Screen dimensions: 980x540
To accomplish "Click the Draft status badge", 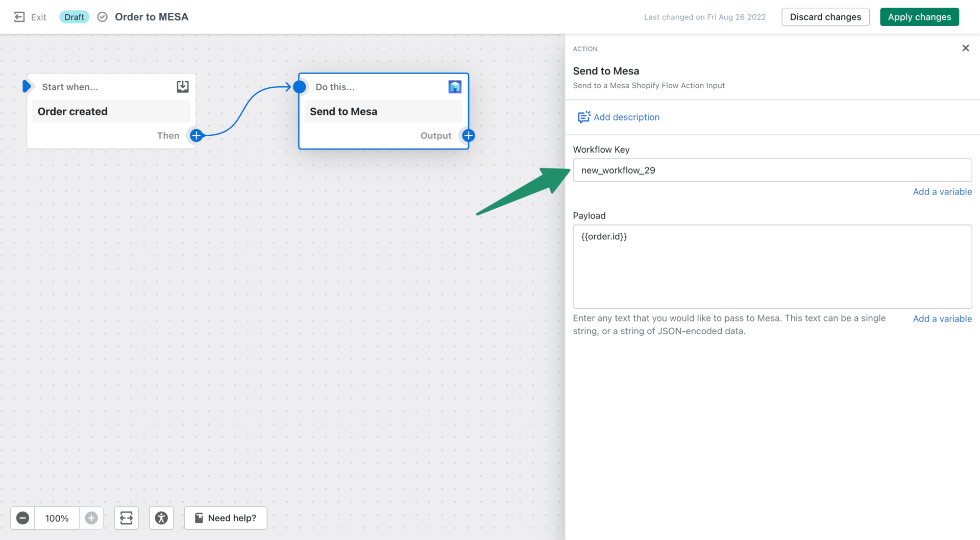I will (x=74, y=16).
